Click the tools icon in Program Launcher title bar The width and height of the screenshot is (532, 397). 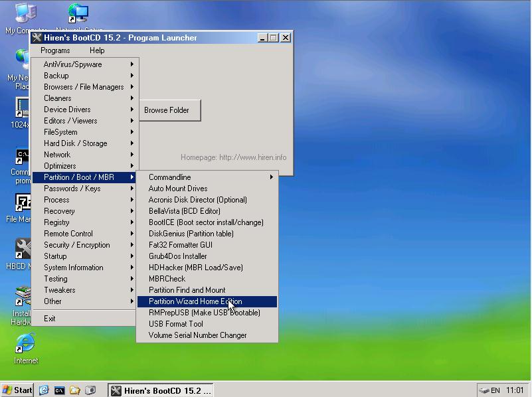37,38
